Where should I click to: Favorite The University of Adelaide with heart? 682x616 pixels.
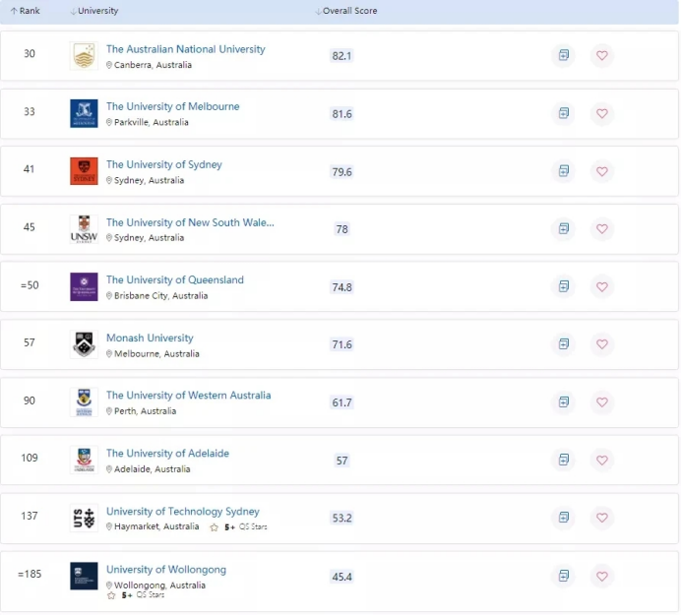tap(602, 460)
